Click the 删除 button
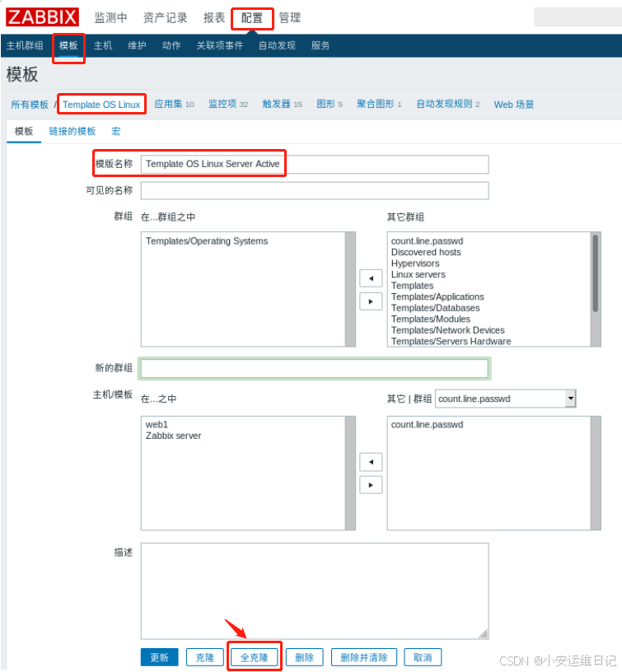This screenshot has width=622, height=672. (x=304, y=657)
